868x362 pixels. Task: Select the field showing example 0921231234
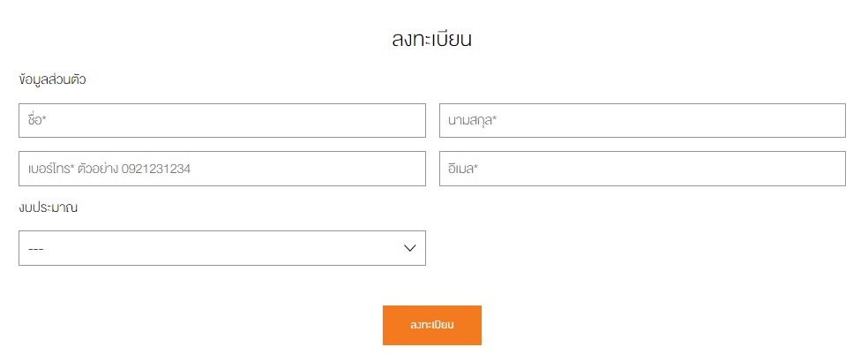click(221, 169)
